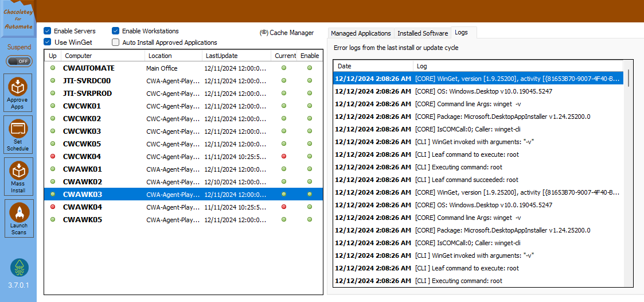Sort by the Enable column header
The image size is (644, 302).
click(310, 56)
